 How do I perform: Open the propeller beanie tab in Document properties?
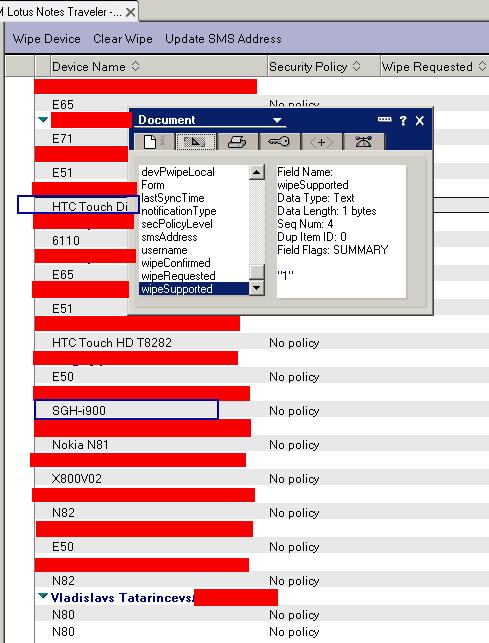click(363, 142)
